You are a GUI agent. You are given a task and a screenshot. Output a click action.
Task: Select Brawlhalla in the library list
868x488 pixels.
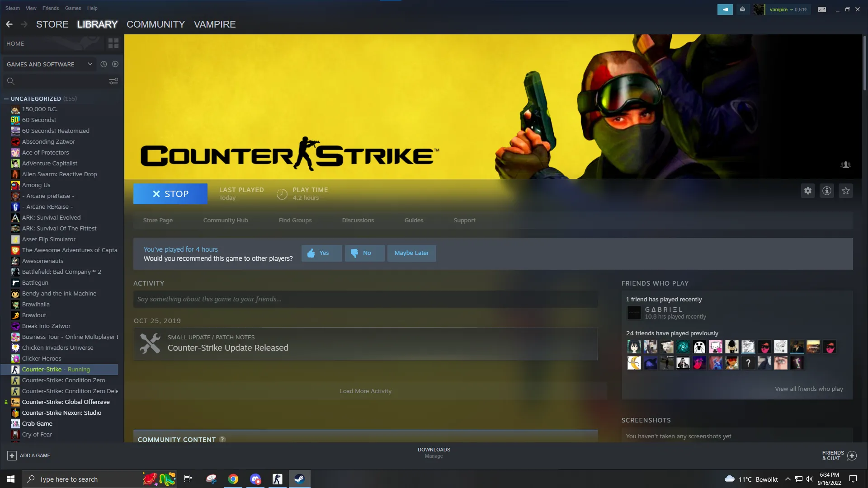(36, 305)
